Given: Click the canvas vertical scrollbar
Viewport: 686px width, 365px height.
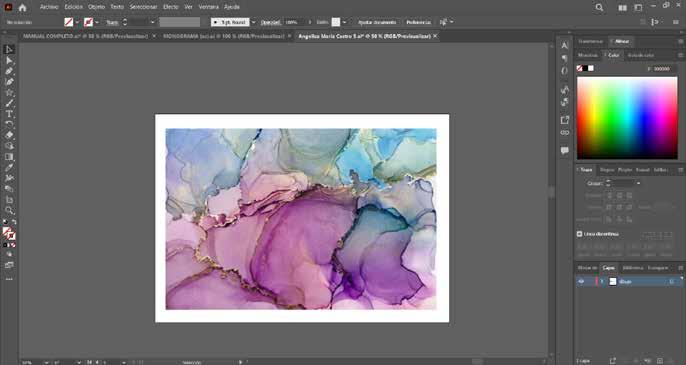Looking at the screenshot, I should coord(551,193).
